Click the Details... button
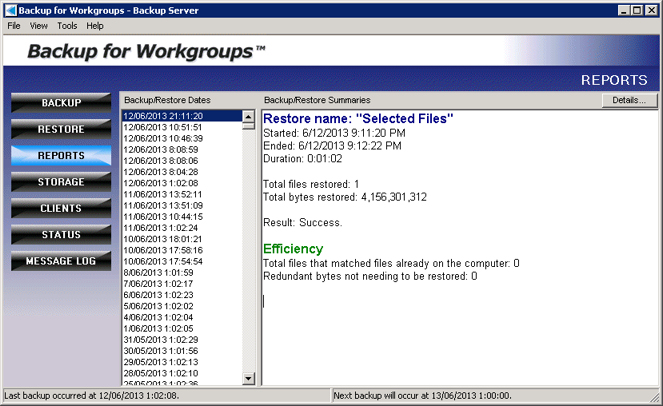Viewport: 663px width, 406px height. pos(629,100)
